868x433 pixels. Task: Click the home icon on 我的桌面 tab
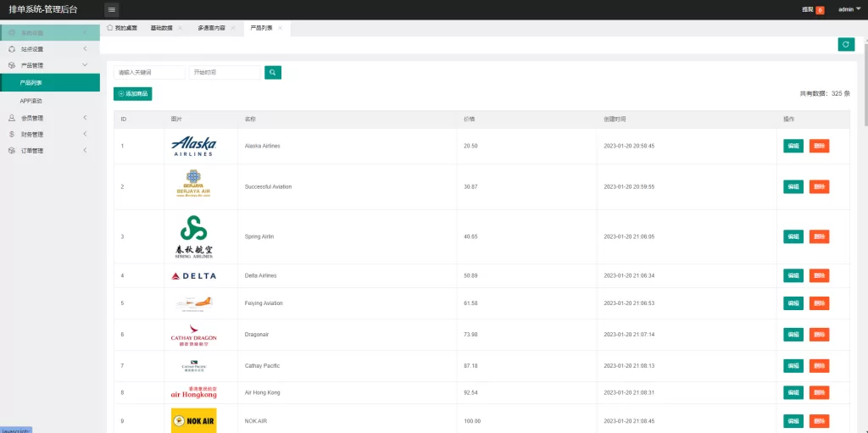(x=110, y=28)
